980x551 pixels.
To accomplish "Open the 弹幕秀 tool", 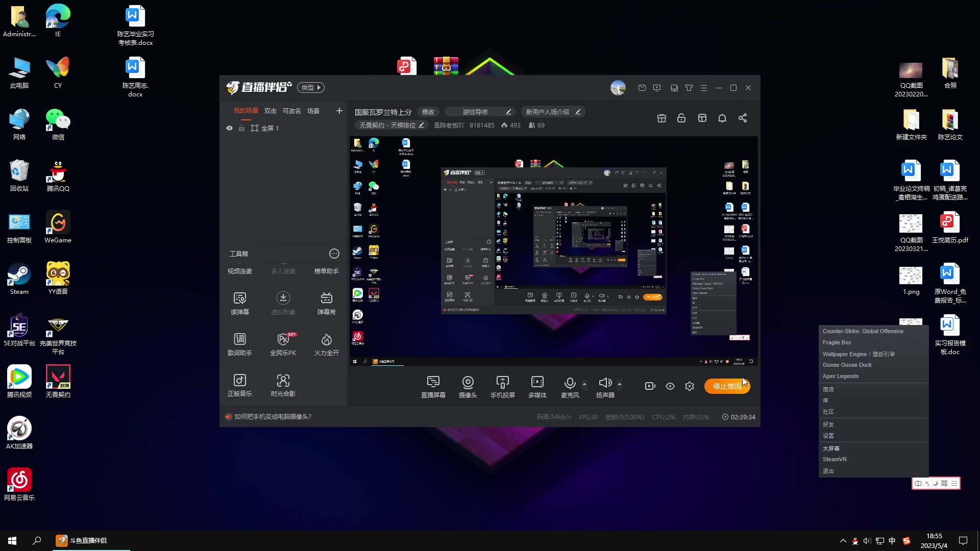I will pyautogui.click(x=326, y=303).
